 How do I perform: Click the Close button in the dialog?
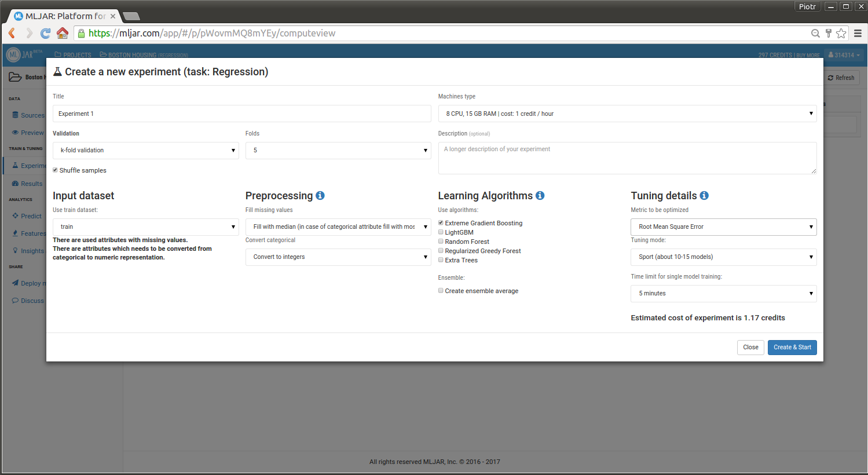(x=750, y=348)
